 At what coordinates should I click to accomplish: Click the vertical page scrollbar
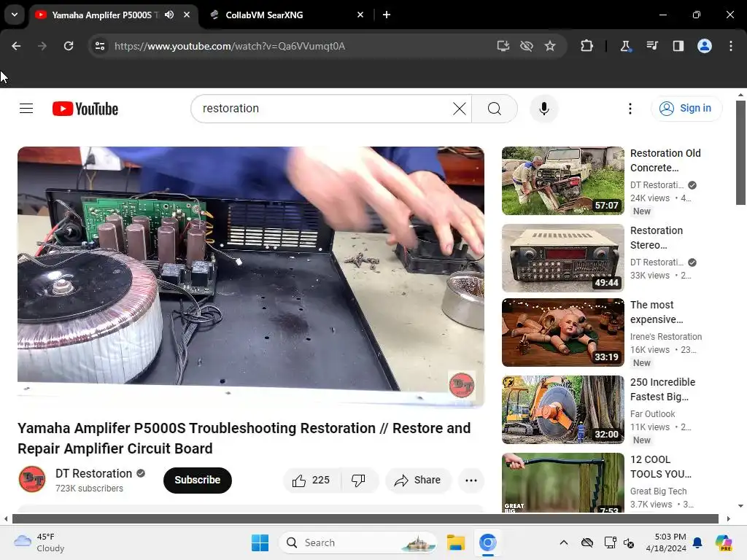(x=740, y=152)
